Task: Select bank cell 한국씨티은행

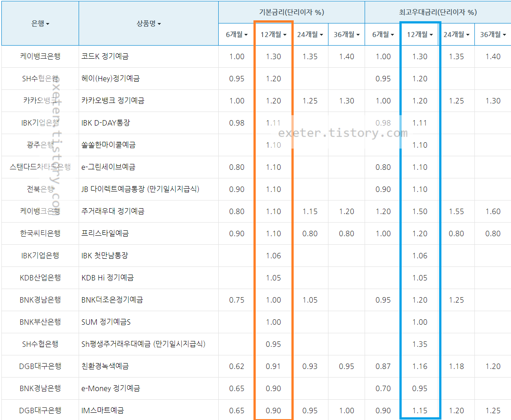Action: pyautogui.click(x=40, y=233)
